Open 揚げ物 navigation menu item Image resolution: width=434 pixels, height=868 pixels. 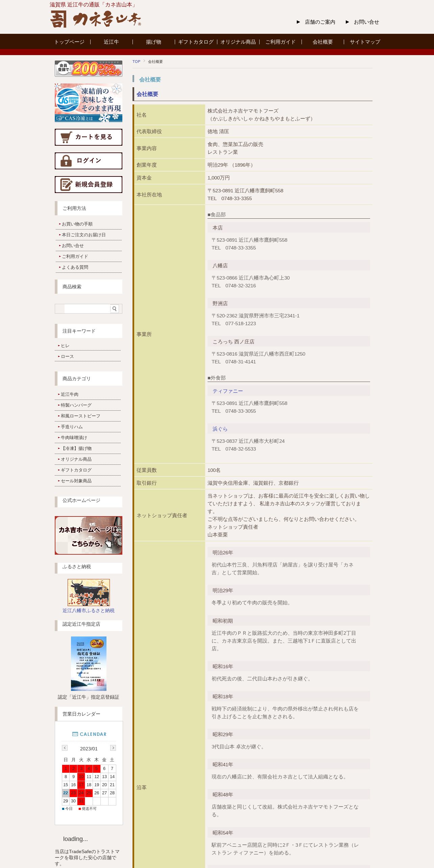153,42
